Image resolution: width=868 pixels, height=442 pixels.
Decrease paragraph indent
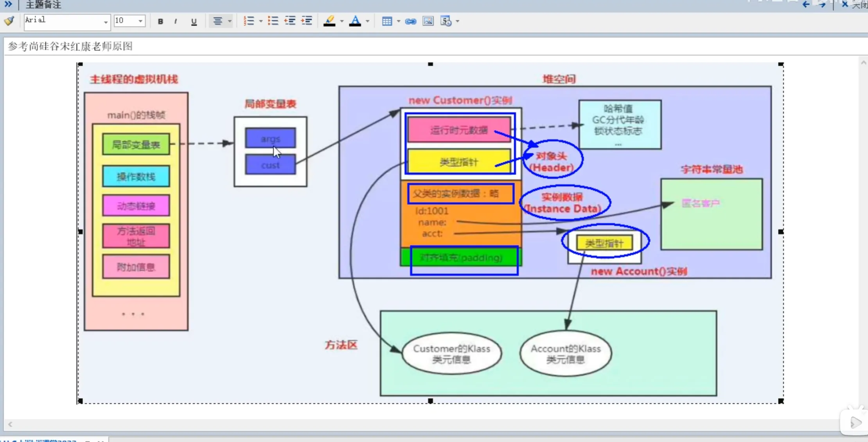point(290,21)
